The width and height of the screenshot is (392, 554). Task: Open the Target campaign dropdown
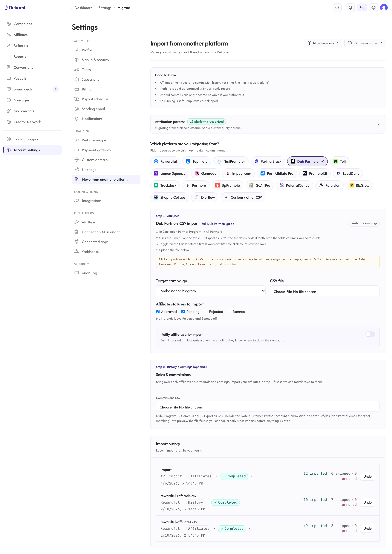pyautogui.click(x=211, y=291)
